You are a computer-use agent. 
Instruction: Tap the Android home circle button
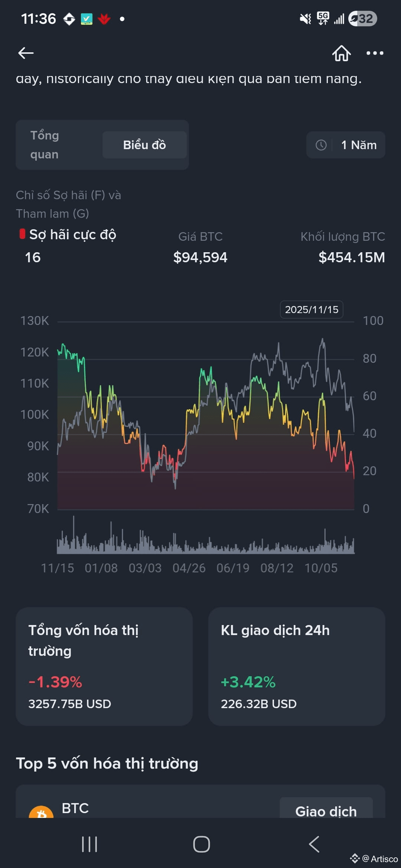pos(201,844)
